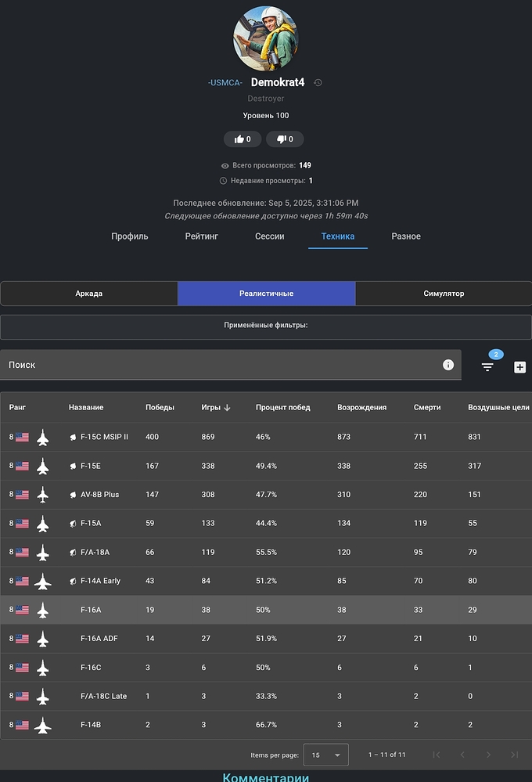This screenshot has width=532, height=782.
Task: Click the Поиск search field
Action: tap(230, 365)
